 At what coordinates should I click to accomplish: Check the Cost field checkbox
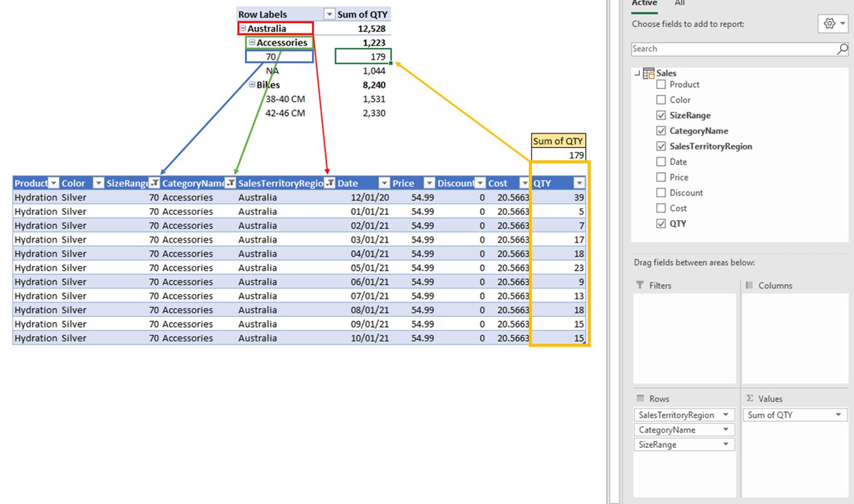coord(661,208)
